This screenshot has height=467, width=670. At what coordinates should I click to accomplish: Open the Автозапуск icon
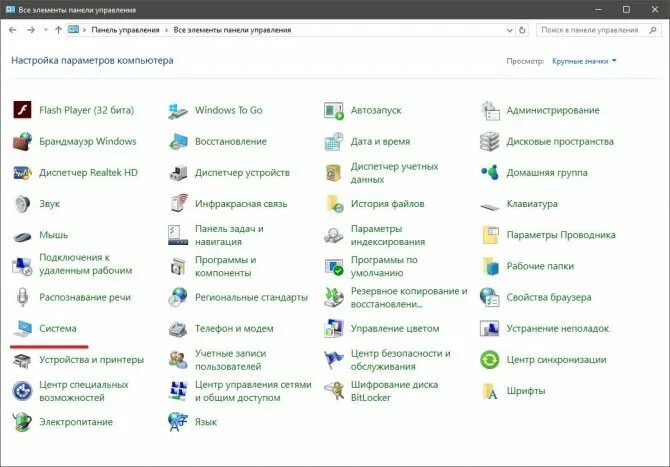pos(334,110)
